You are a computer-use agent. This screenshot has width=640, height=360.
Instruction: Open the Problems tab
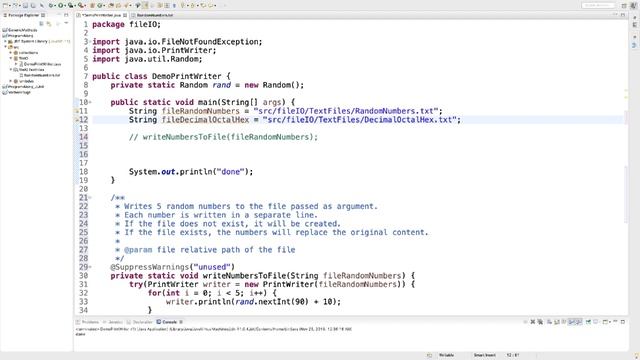tap(87, 322)
